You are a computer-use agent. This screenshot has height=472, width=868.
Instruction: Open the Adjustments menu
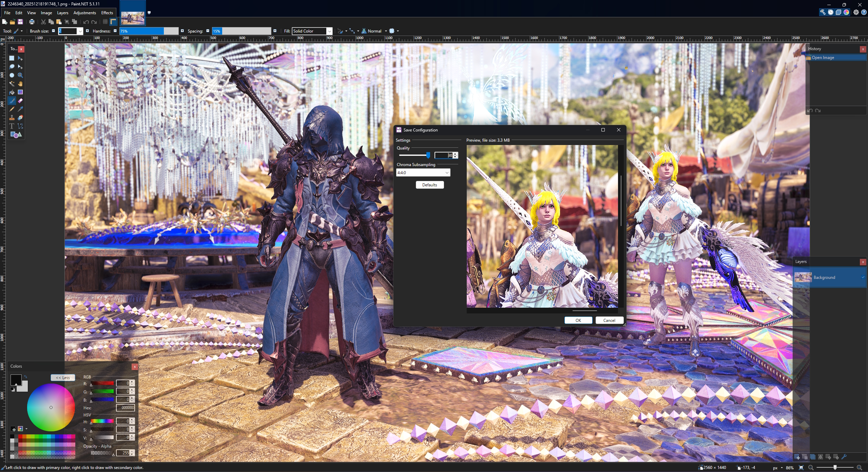click(84, 13)
